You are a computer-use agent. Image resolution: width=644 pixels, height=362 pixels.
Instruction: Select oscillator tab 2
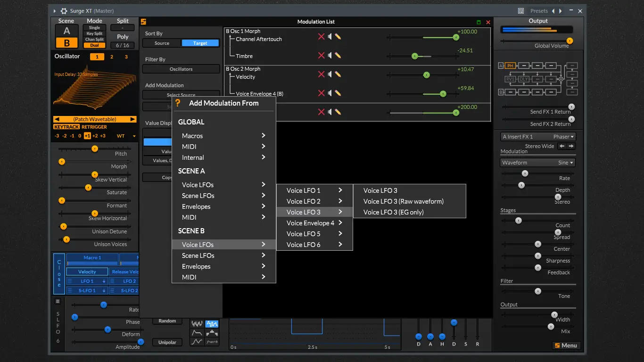(112, 57)
